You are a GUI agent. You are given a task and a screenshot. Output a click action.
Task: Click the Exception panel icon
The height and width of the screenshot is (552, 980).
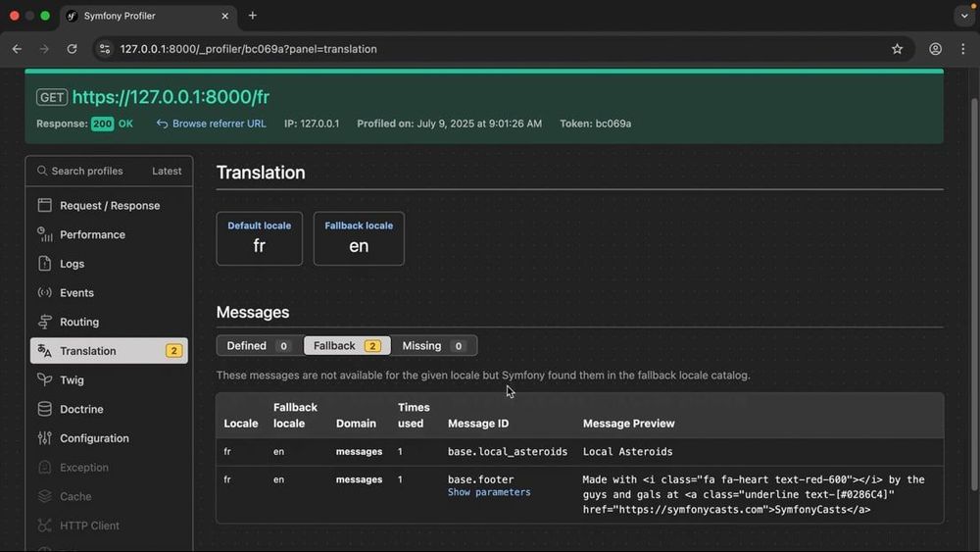point(44,467)
